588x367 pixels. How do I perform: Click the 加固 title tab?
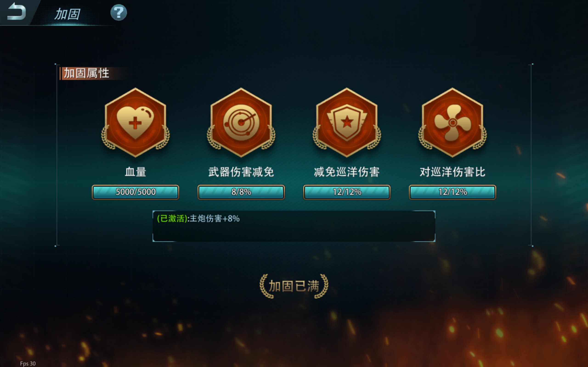(x=67, y=14)
